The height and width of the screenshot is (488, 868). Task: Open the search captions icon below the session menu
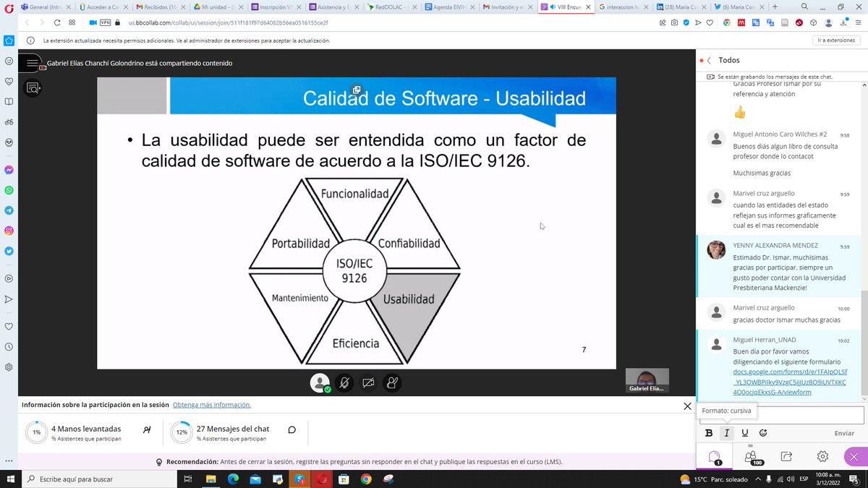33,87
